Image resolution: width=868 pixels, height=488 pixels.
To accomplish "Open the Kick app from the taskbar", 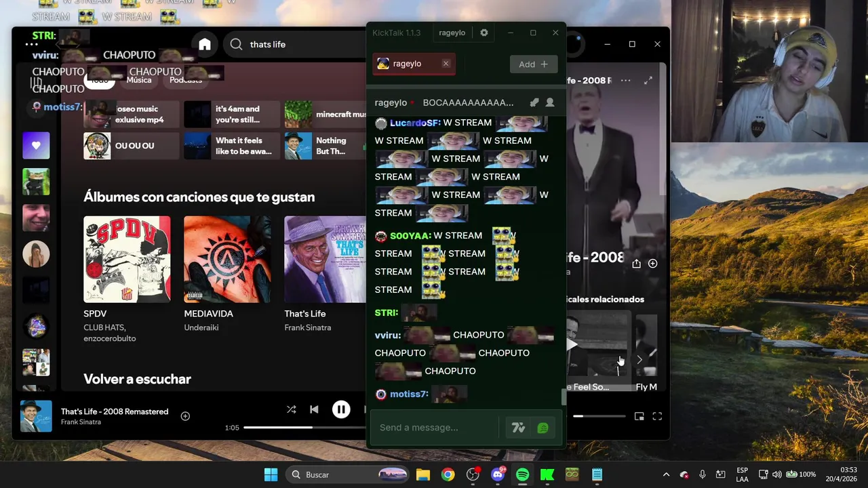I will tap(547, 474).
